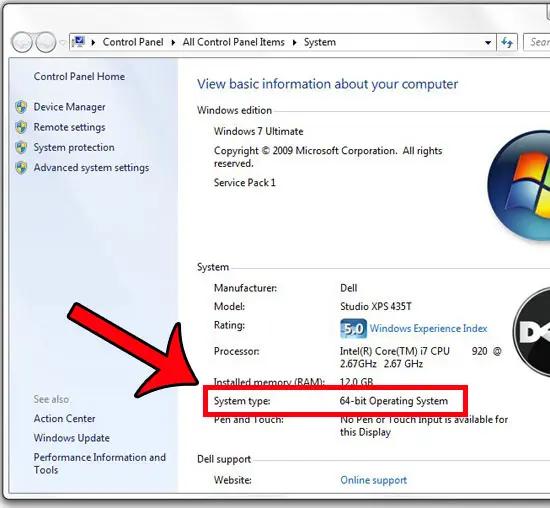Click '12.0 GB' installed memory value
Viewport: 550px width, 508px height.
[x=356, y=381]
